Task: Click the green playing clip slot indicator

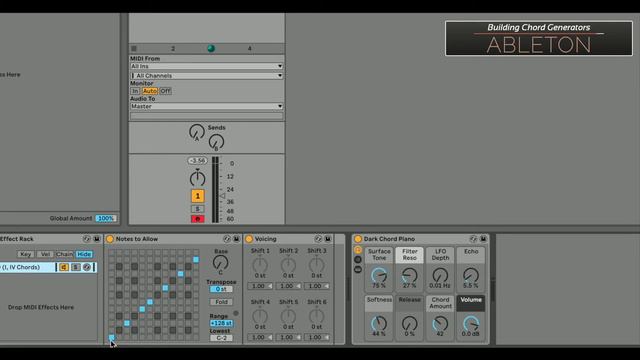Action: coord(211,49)
